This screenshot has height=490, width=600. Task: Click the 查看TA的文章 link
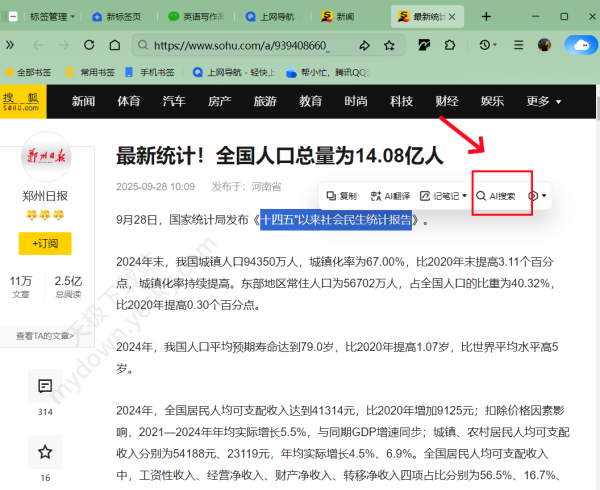pyautogui.click(x=45, y=336)
